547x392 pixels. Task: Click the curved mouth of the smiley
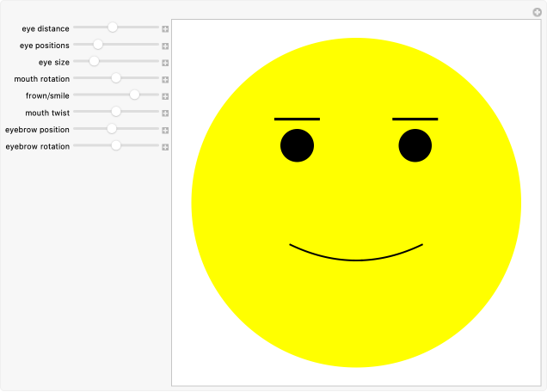click(356, 259)
